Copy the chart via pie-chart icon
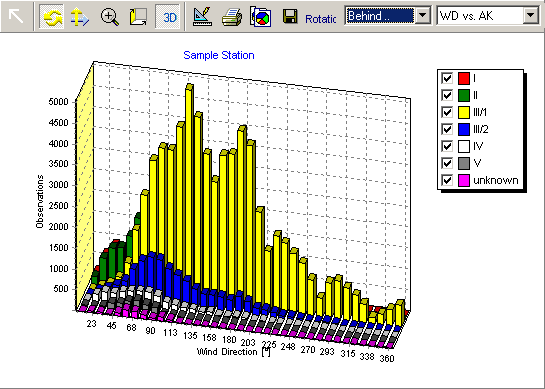545x389 pixels. coord(260,17)
